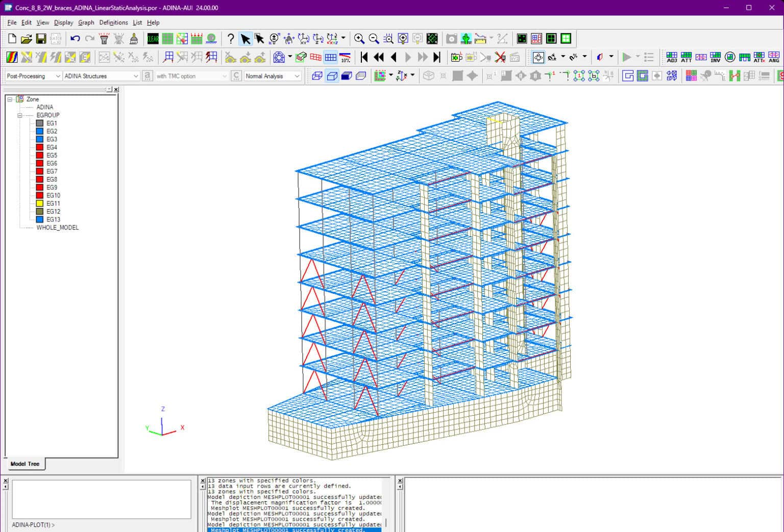
Task: Open Help using the question mark icon
Action: tap(231, 38)
